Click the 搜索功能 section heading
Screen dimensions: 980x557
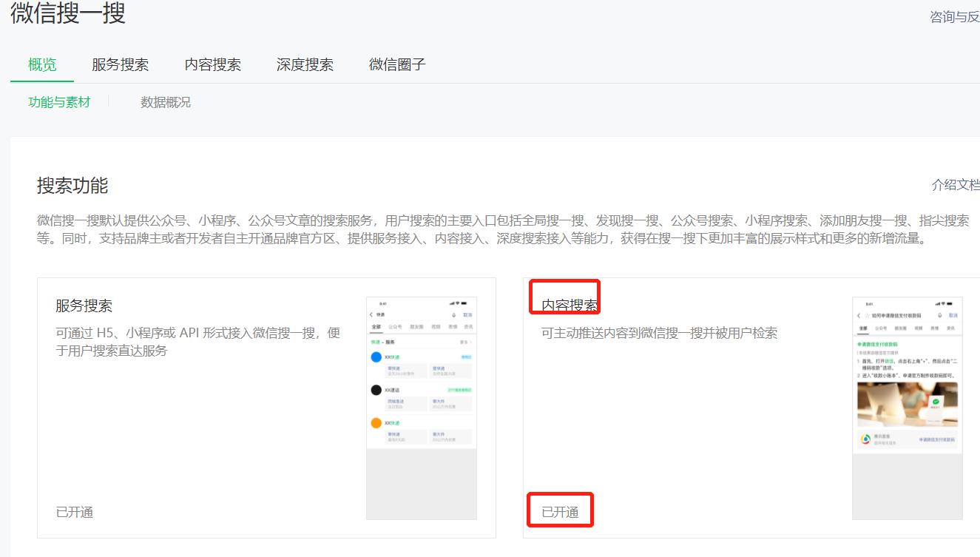(72, 185)
